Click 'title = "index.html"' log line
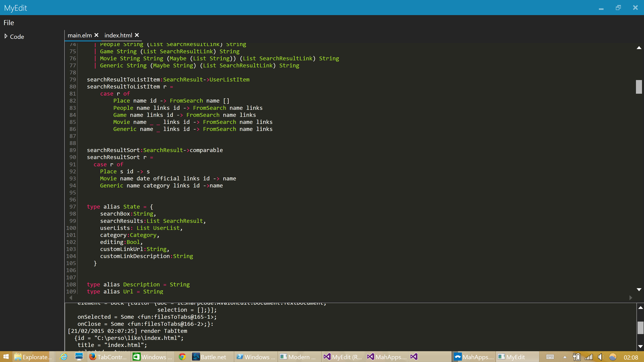Viewport: 644px width, 362px height. click(112, 345)
